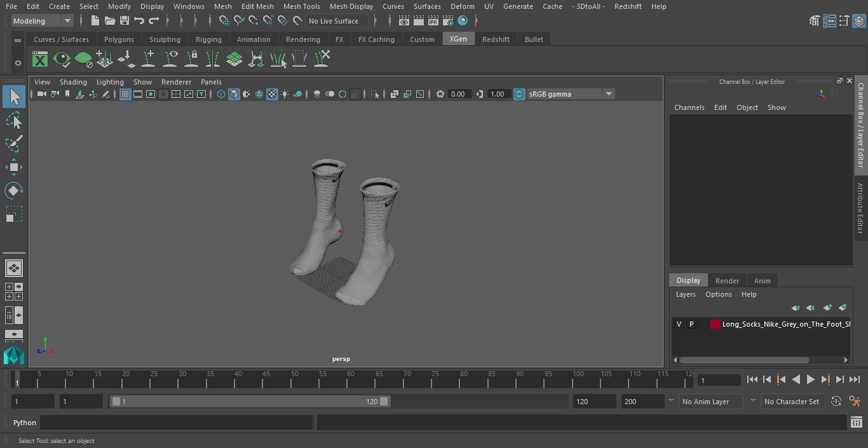Screen dimensions: 868x448
Task: Click the guide with X delete shelf icon
Action: click(x=322, y=60)
